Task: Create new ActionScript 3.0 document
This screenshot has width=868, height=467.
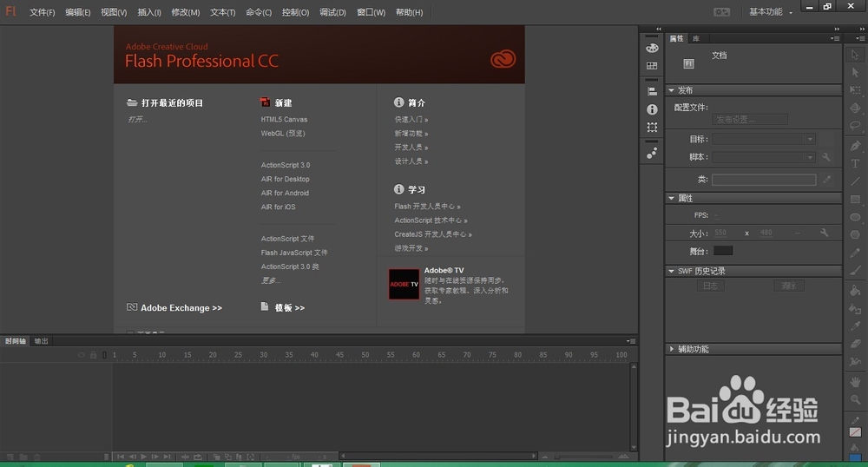Action: (286, 165)
